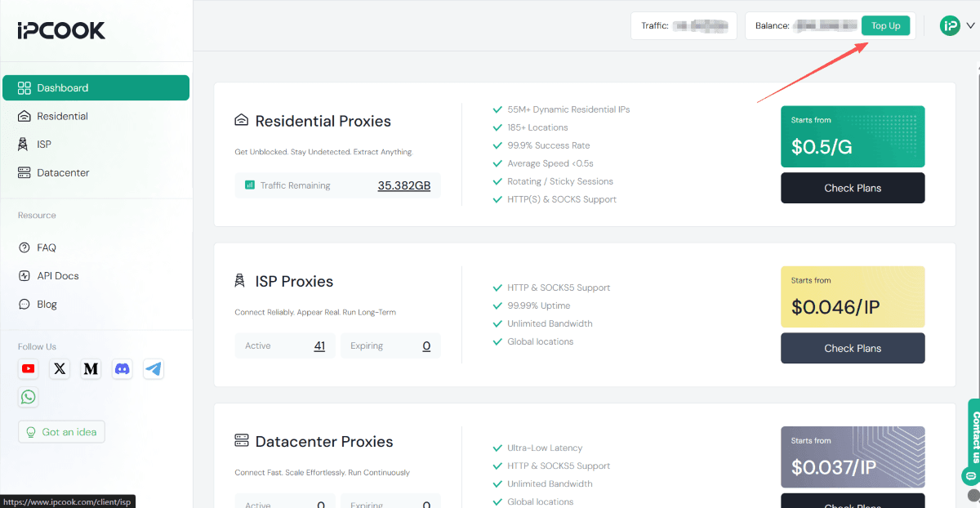Viewport: 980px width, 508px height.
Task: Click the Residential Proxies house icon
Action: 242,121
